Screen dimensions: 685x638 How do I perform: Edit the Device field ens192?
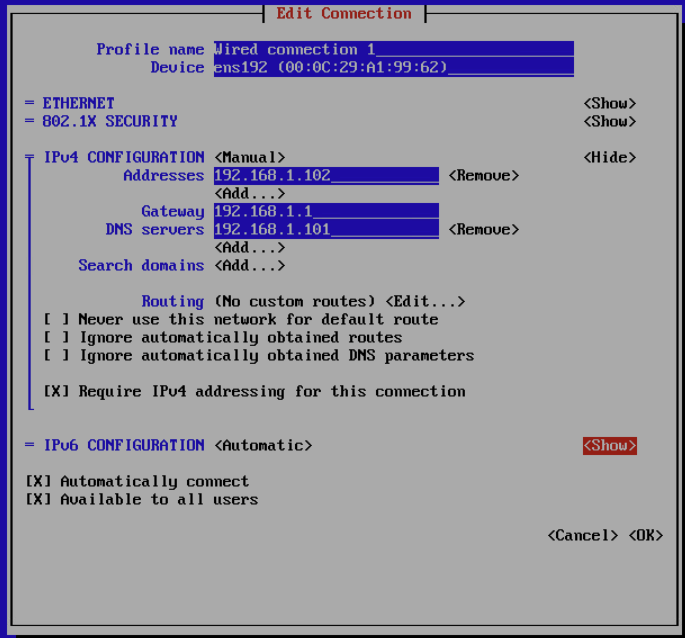[x=394, y=67]
